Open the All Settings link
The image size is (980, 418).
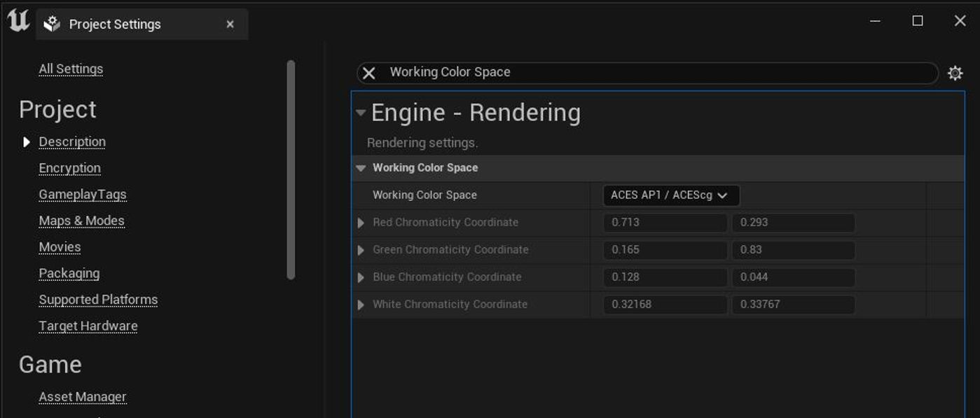pyautogui.click(x=70, y=69)
